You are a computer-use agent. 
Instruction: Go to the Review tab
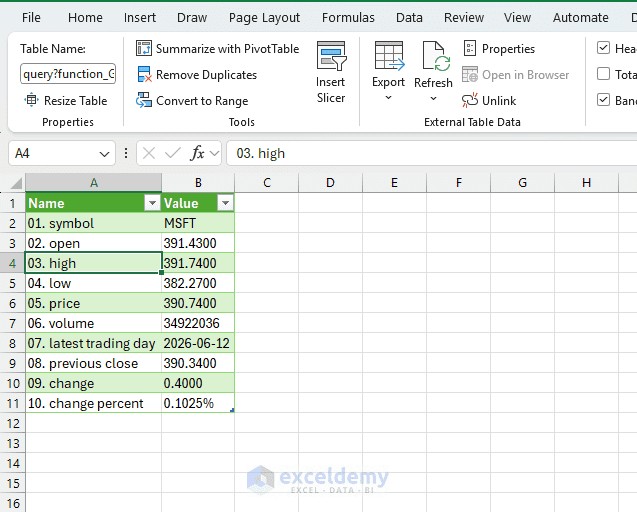pos(464,18)
